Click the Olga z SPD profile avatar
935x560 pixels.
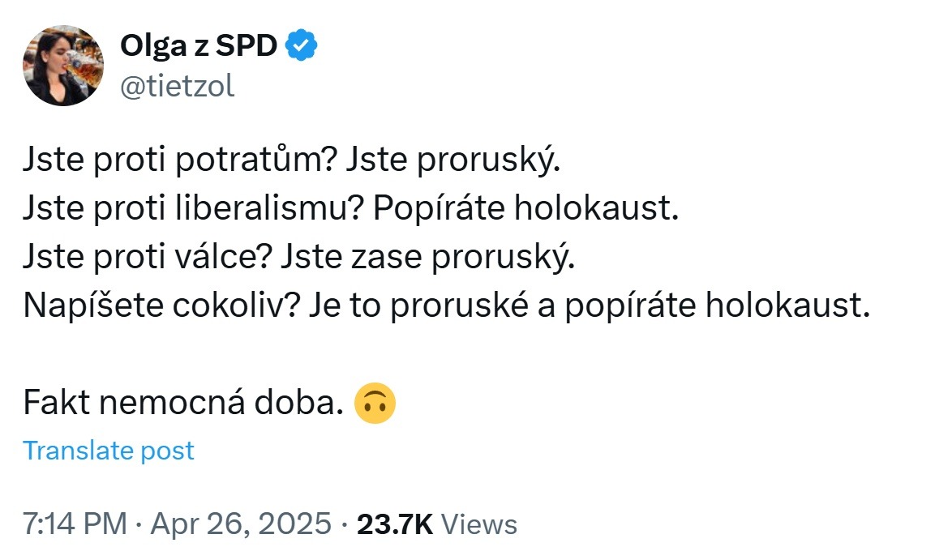coord(63,65)
